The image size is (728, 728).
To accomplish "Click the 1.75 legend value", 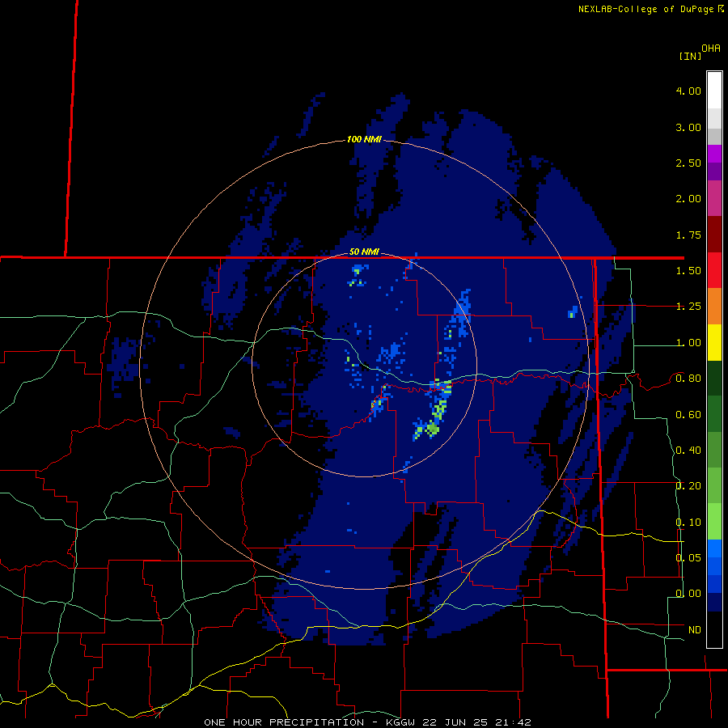I will (688, 235).
